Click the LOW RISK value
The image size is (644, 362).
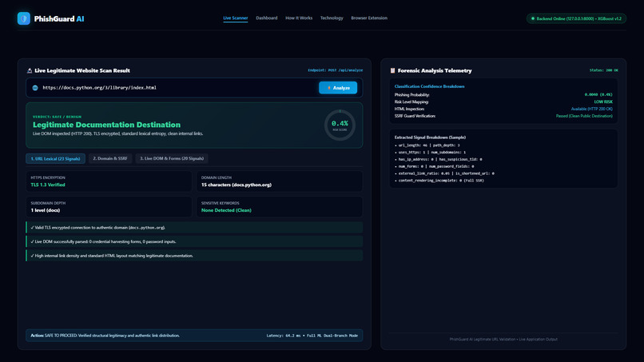(603, 102)
